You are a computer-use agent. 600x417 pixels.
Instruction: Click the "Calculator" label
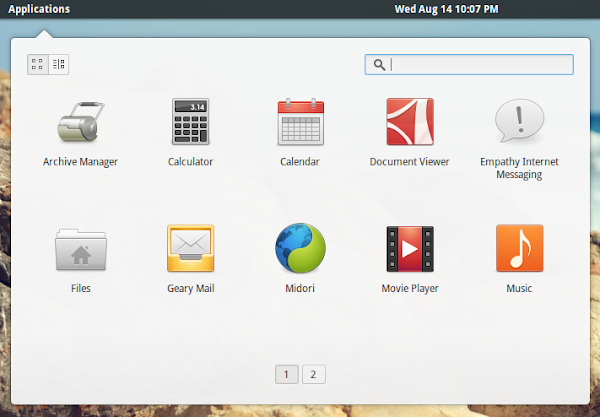pyautogui.click(x=191, y=162)
